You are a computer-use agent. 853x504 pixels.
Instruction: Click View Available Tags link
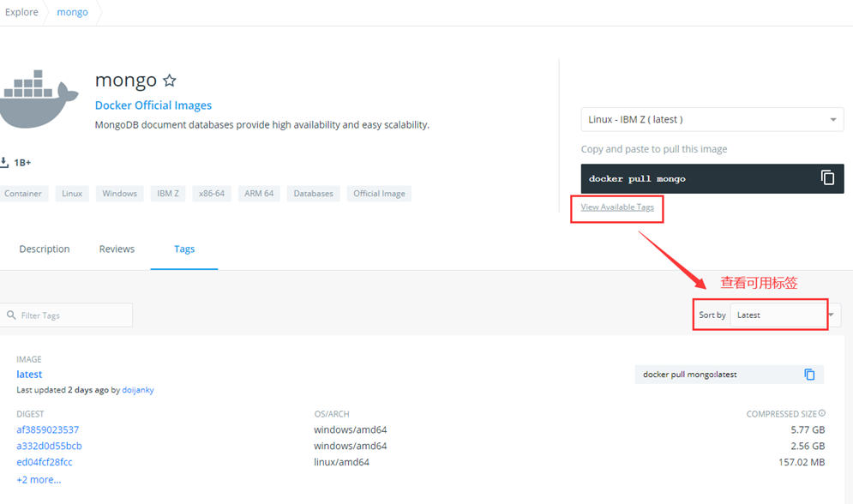coord(617,207)
